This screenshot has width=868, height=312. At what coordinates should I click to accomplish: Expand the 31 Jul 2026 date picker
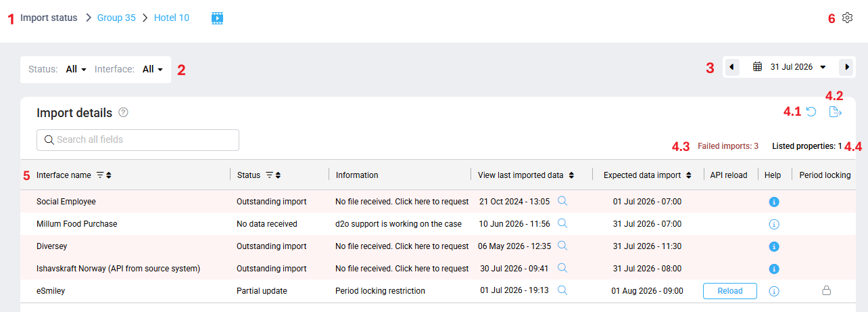click(790, 67)
